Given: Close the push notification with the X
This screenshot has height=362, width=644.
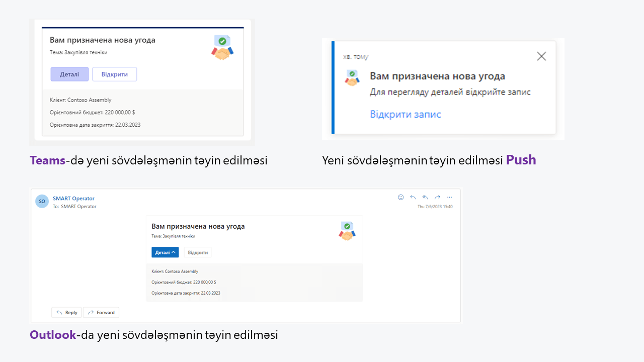Looking at the screenshot, I should (541, 56).
